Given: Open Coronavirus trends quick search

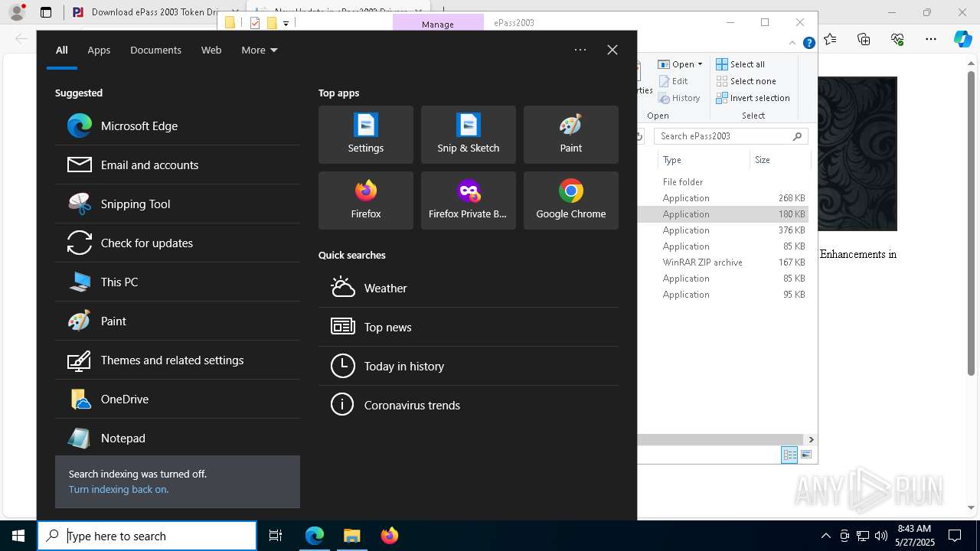Looking at the screenshot, I should [x=469, y=405].
